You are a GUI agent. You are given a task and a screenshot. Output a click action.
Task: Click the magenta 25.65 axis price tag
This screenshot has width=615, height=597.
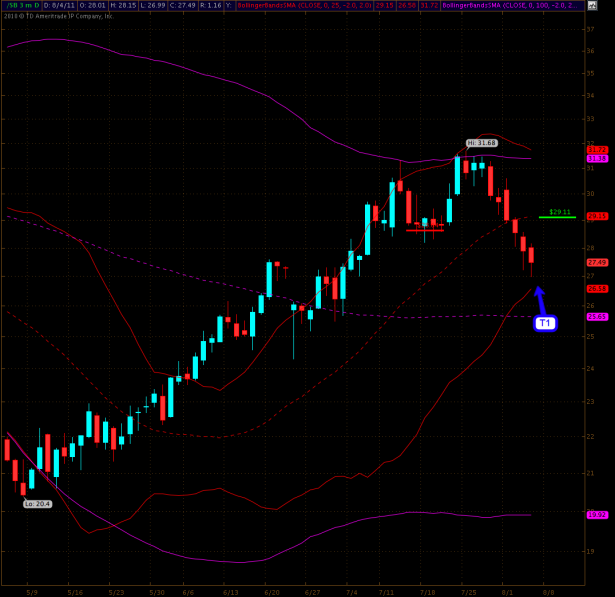pyautogui.click(x=597, y=317)
